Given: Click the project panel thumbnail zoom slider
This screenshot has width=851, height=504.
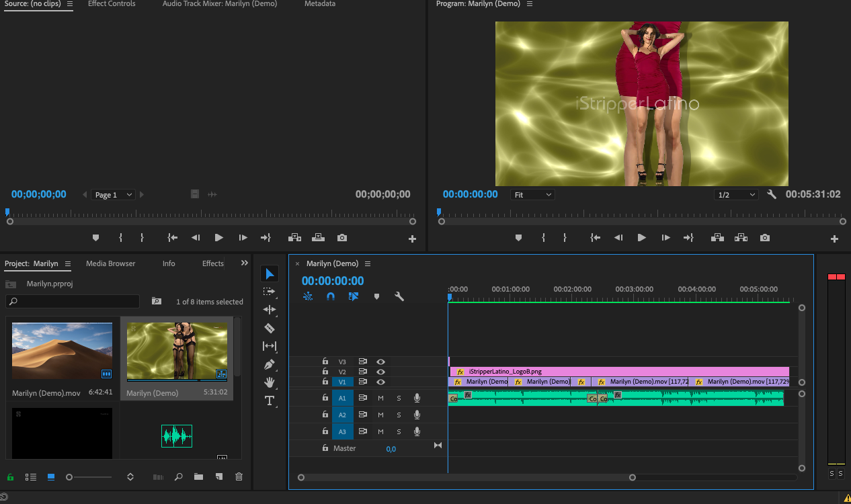Looking at the screenshot, I should (x=69, y=477).
